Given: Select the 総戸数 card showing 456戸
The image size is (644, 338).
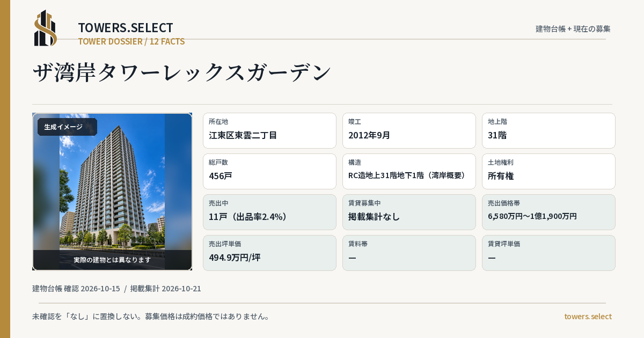Looking at the screenshot, I should tap(269, 171).
